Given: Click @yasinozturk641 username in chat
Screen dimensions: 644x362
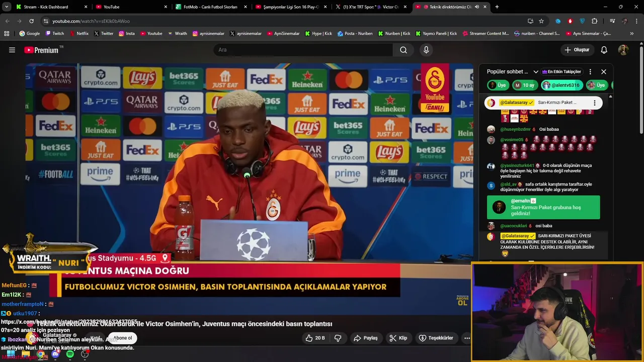Looking at the screenshot, I should pyautogui.click(x=517, y=165).
